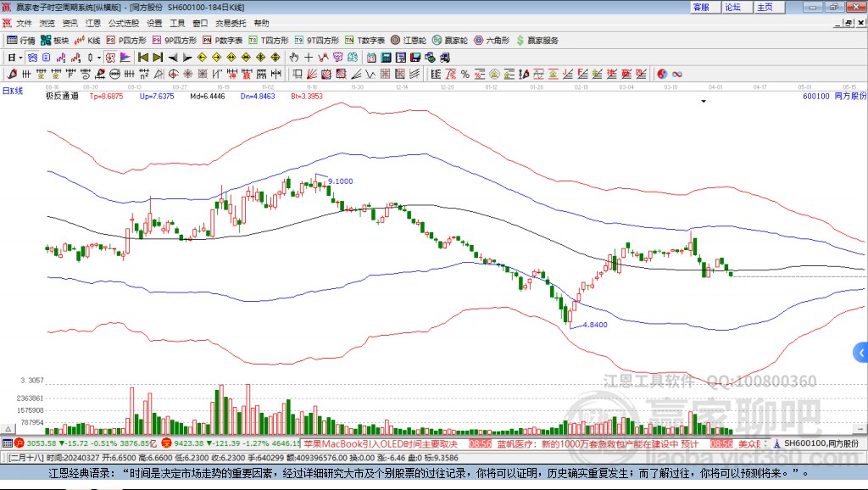Launch the 赢家轮 wheel tool
This screenshot has width=868, height=490.
click(450, 41)
